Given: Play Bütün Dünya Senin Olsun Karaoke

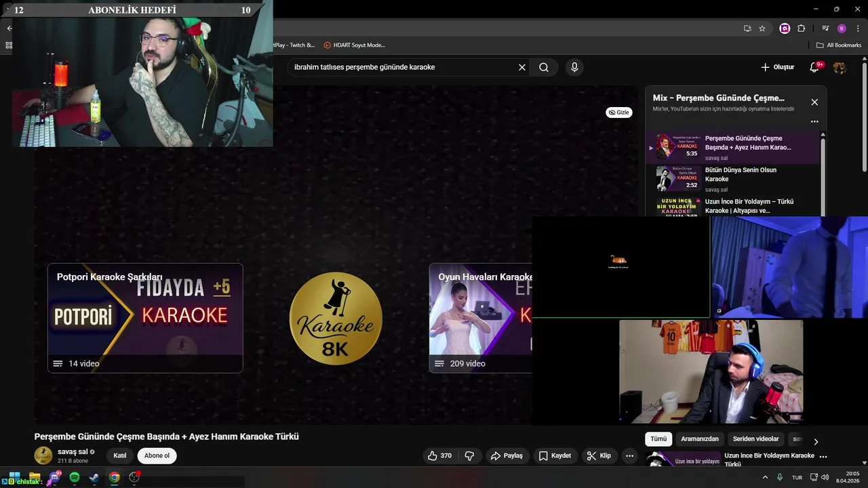Looking at the screenshot, I should pyautogui.click(x=732, y=179).
